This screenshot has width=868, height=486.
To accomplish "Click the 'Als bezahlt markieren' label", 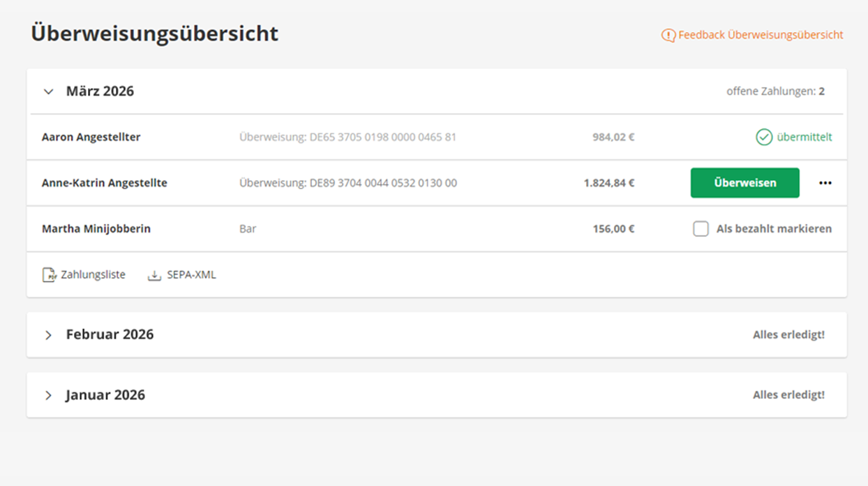I will coord(774,229).
